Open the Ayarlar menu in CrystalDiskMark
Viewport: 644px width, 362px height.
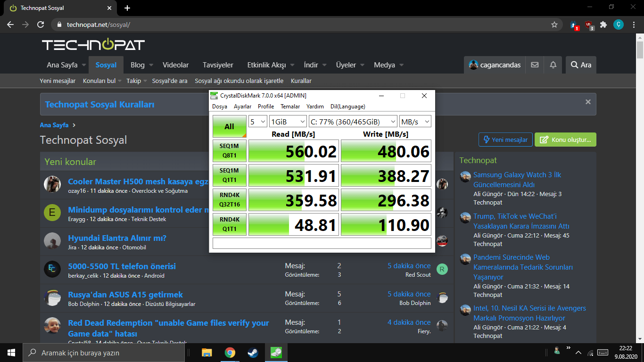[242, 107]
